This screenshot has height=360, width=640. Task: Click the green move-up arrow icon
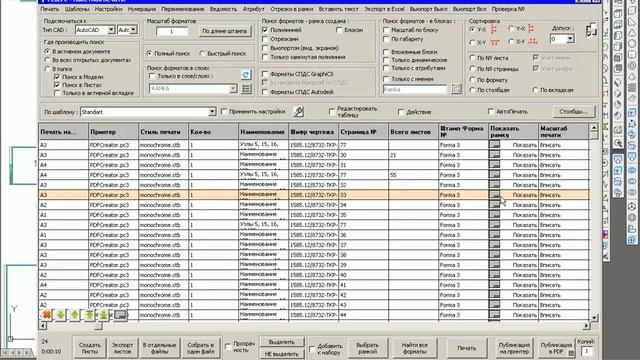pyautogui.click(x=74, y=315)
